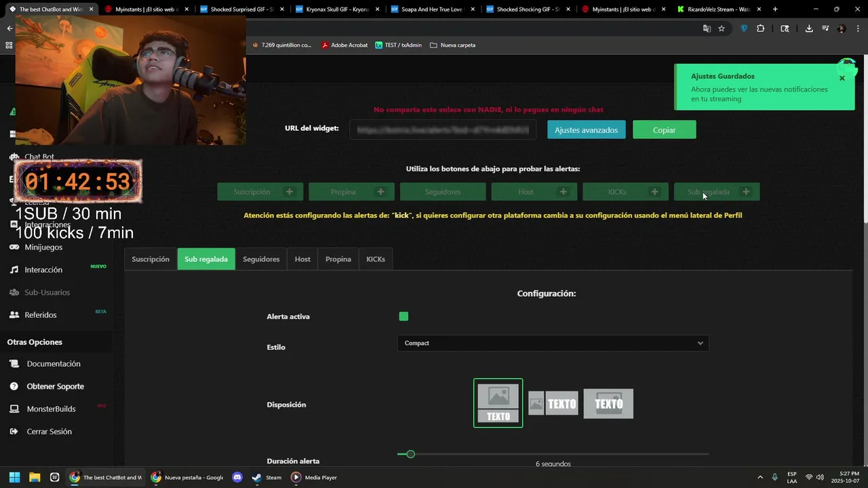Open the RicardoVelz Stream browser tab

coord(719,9)
